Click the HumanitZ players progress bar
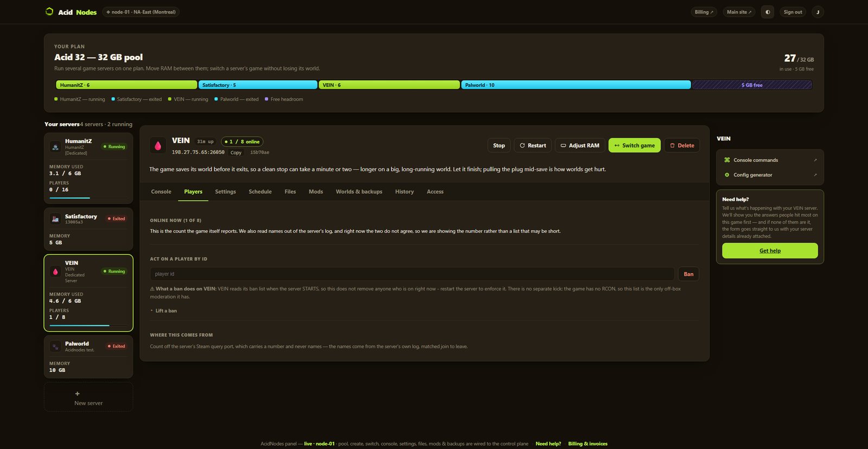 [x=88, y=198]
